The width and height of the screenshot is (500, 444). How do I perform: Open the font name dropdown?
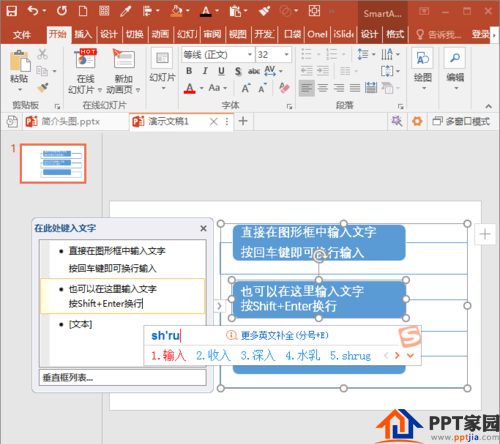(250, 54)
